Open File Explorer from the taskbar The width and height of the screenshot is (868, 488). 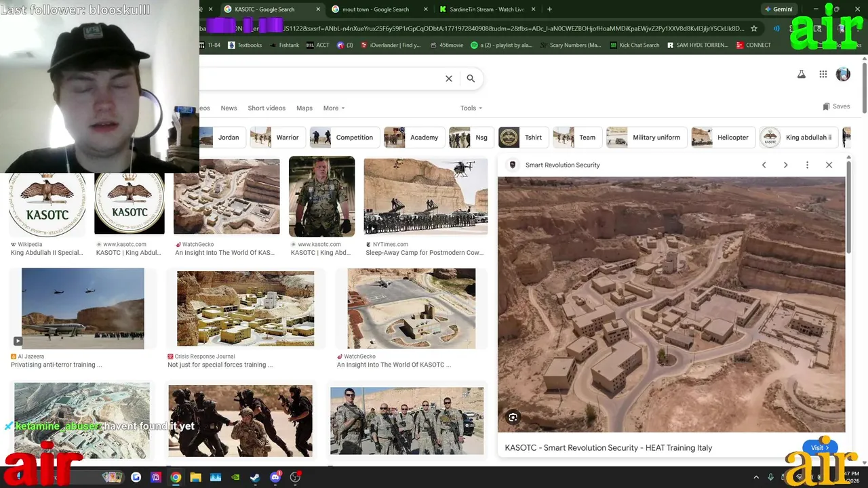tap(195, 477)
